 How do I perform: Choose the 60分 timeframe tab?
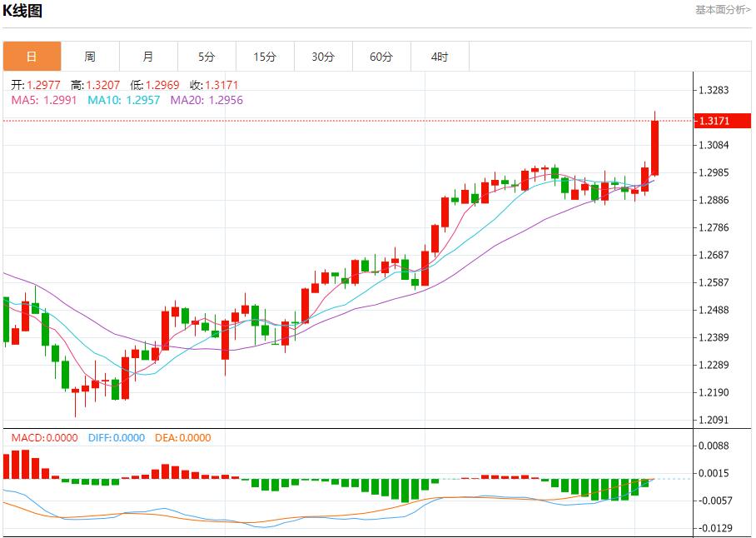pos(381,57)
